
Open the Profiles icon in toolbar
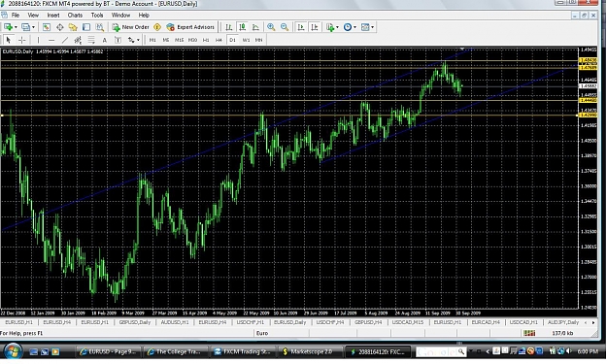pos(25,27)
